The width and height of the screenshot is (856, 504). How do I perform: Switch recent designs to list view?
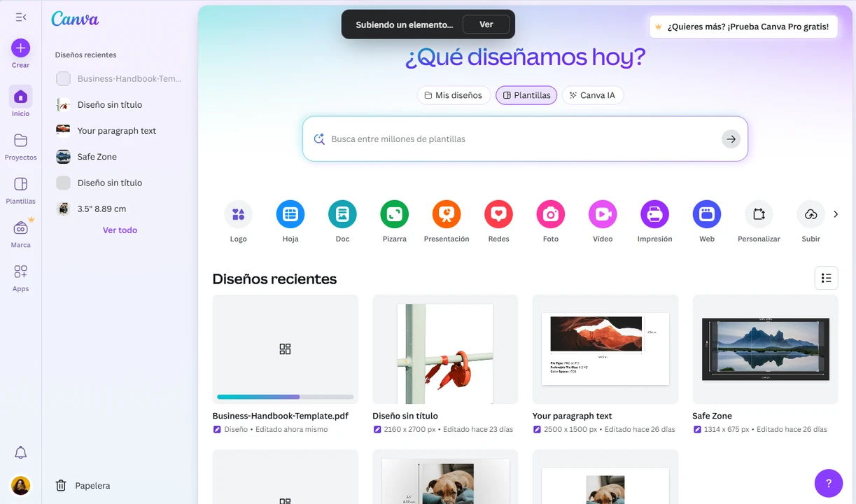click(x=826, y=278)
